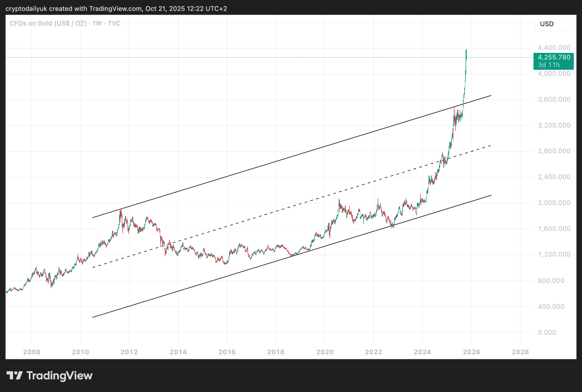Click the 2,000.000 price scale label
Screen dimensions: 582x392
(554, 203)
